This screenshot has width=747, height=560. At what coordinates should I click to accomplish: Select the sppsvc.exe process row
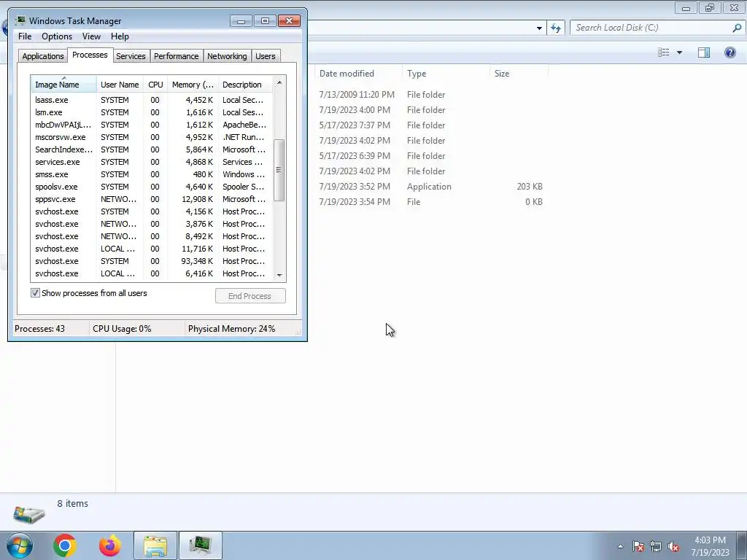[x=152, y=199]
